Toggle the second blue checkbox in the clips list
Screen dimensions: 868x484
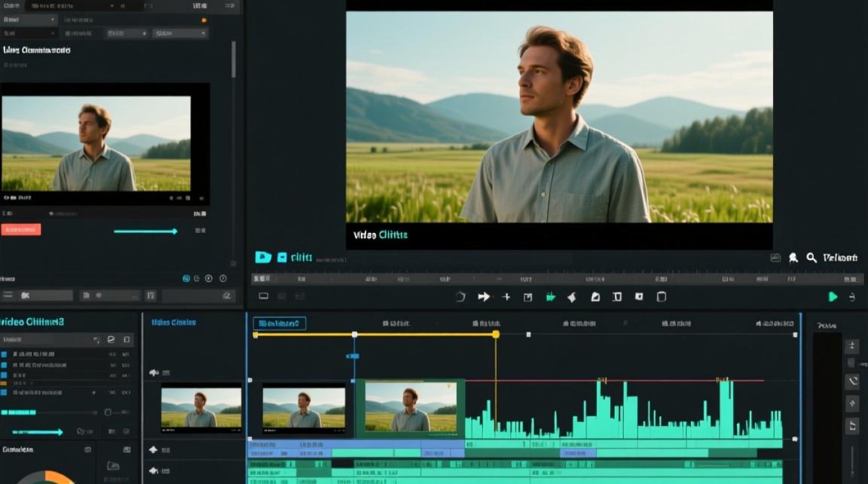coord(4,365)
